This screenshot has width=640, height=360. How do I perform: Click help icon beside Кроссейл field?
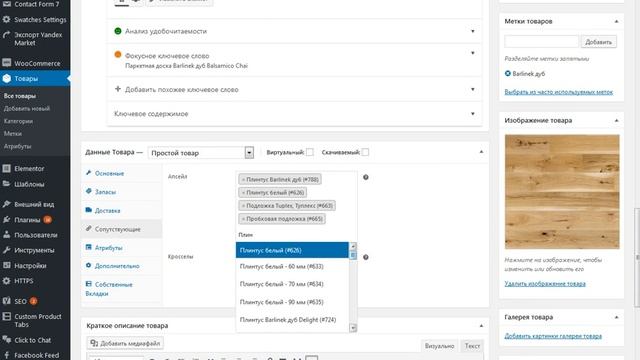pyautogui.click(x=366, y=257)
